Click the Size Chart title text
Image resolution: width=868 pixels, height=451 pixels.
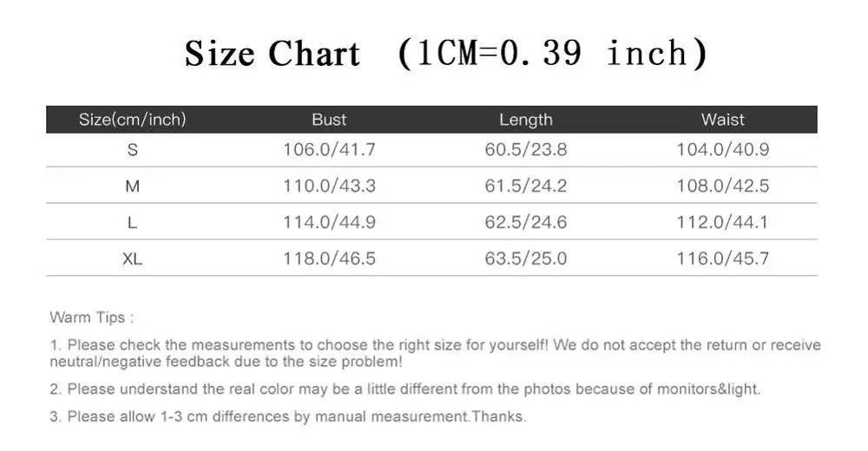[445, 54]
